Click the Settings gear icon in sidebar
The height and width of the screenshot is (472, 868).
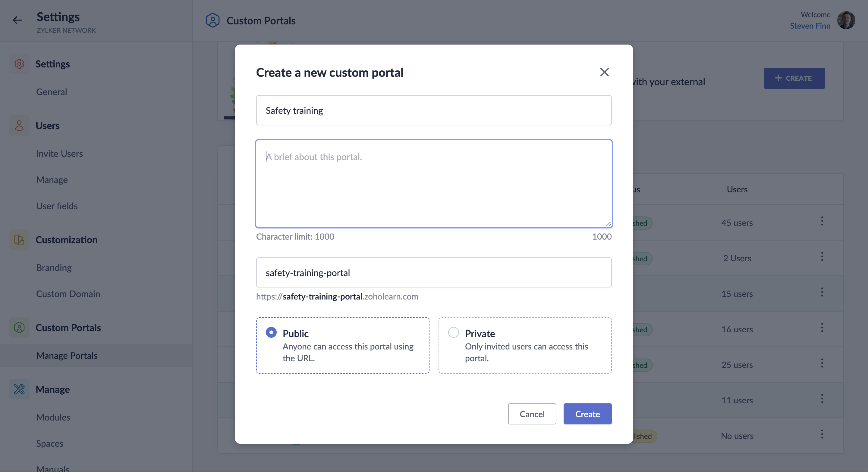point(19,64)
